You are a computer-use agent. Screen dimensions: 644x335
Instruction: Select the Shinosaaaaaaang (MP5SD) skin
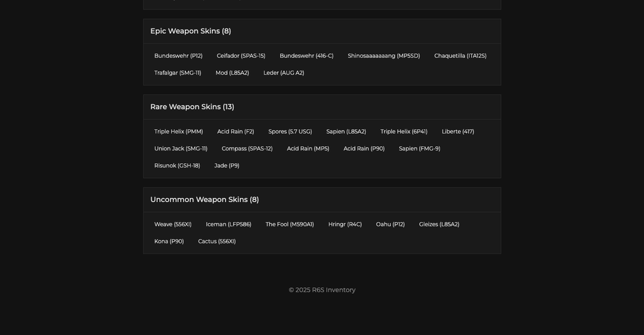[383, 56]
